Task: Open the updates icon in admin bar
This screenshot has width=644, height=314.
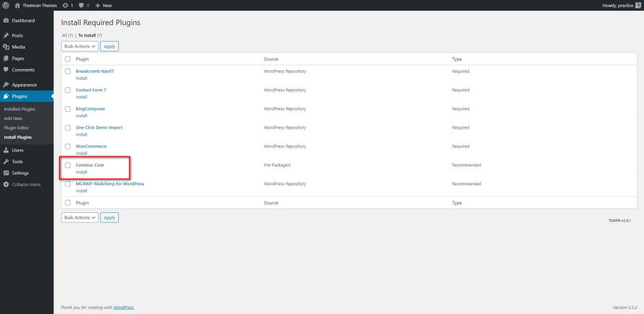Action: pyautogui.click(x=65, y=5)
